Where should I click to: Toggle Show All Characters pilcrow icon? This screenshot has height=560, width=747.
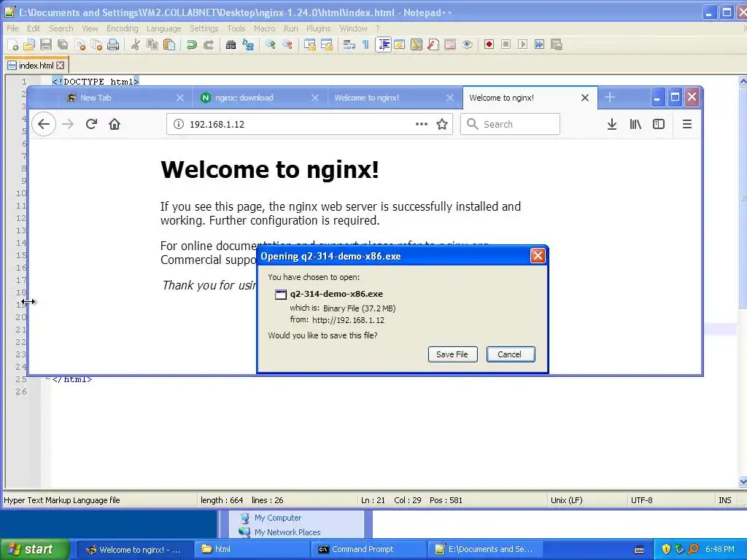pyautogui.click(x=365, y=44)
